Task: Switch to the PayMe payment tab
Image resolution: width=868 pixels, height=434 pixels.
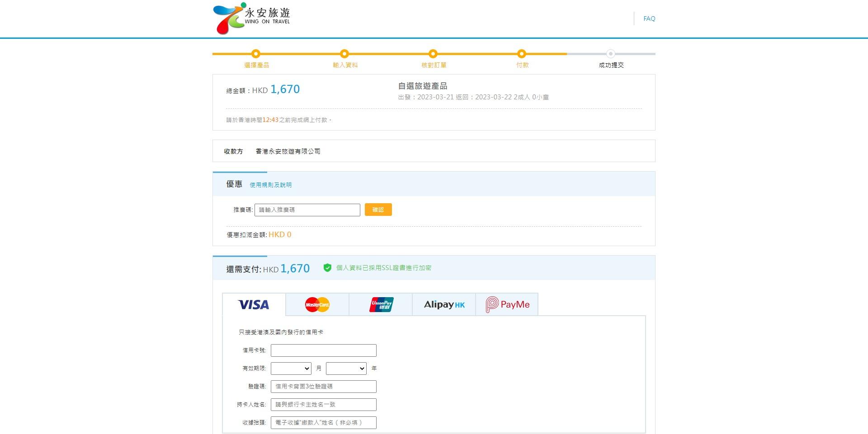Action: [507, 304]
